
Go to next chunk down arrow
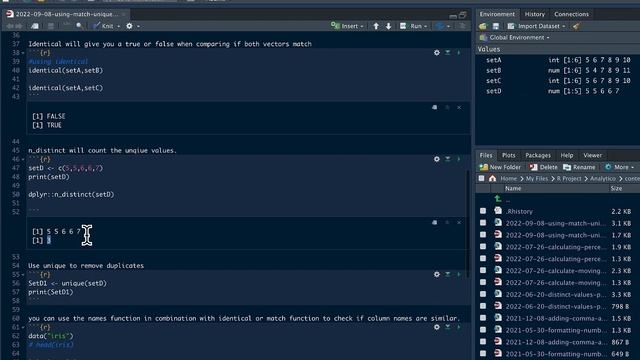[389, 26]
